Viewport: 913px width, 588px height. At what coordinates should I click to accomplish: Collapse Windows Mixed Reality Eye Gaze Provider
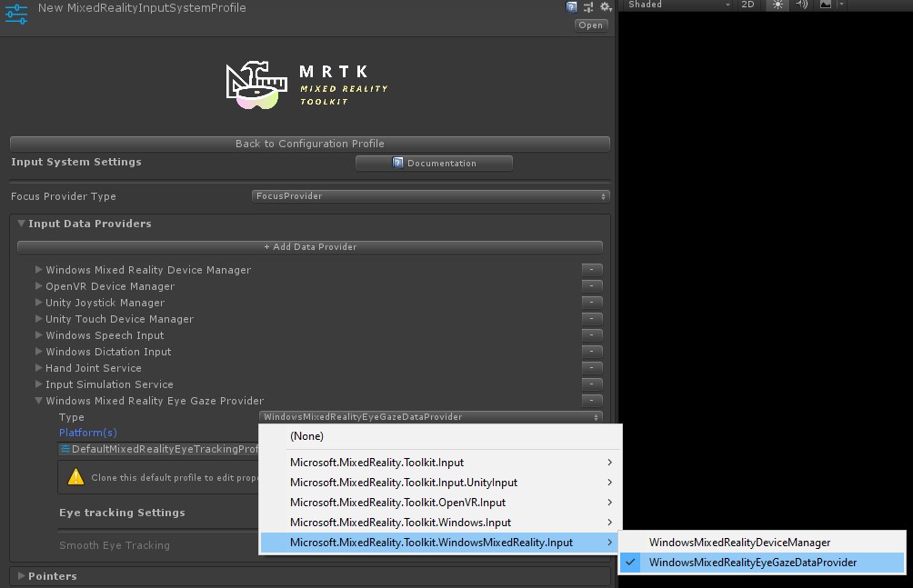38,401
